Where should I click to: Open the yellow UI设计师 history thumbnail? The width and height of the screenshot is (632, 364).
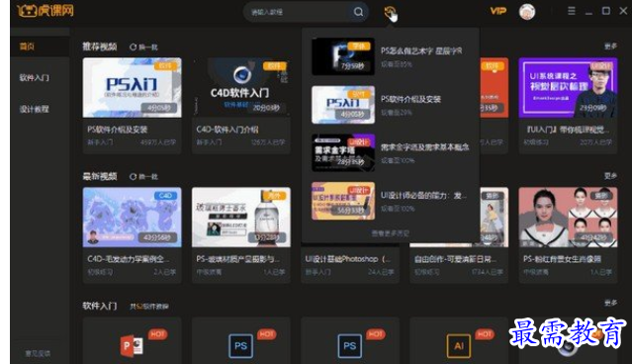(x=343, y=201)
